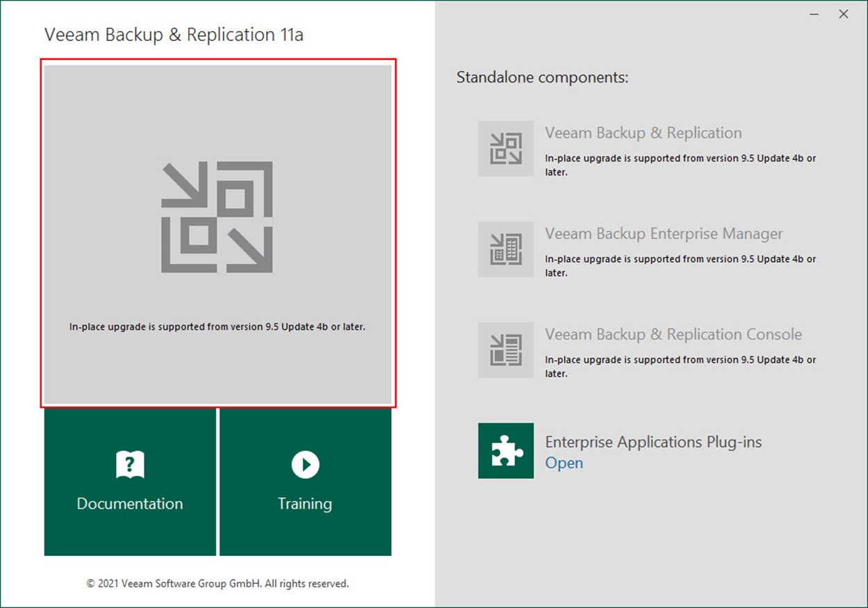Minimize the Veeam setup window

pos(812,14)
